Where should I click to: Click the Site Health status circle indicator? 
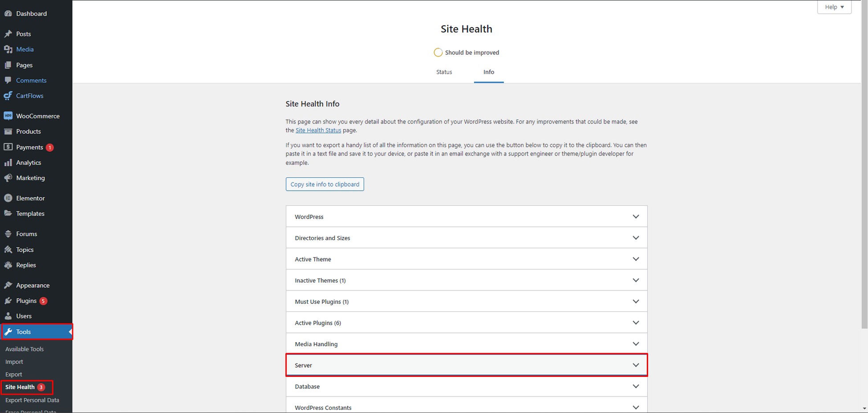438,53
